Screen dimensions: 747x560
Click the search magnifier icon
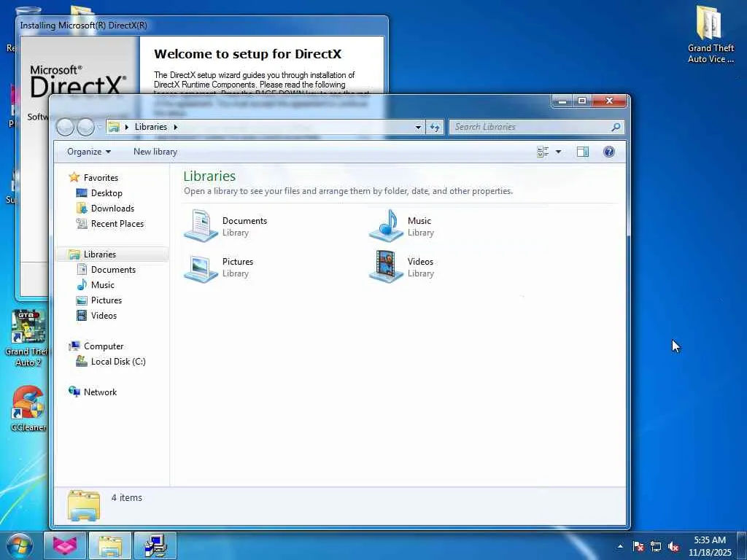pyautogui.click(x=616, y=127)
